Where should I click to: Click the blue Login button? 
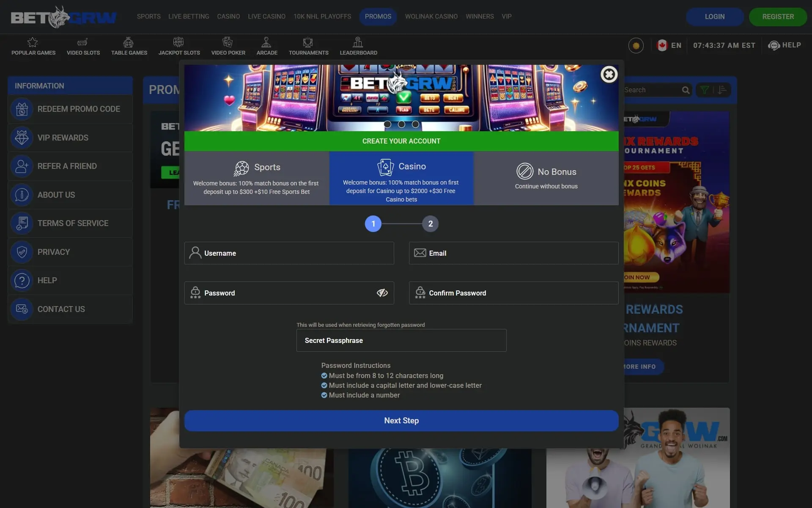click(714, 17)
